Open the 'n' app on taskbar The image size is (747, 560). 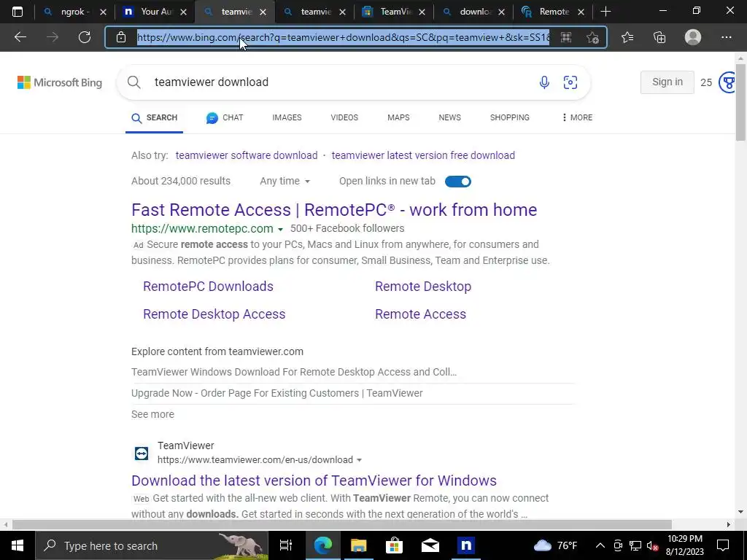(x=465, y=545)
